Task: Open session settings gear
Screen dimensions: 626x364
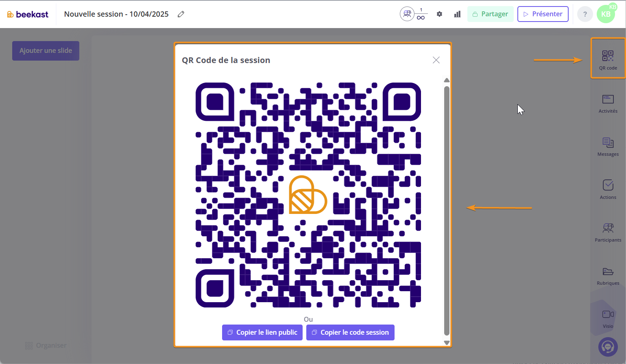Action: (439, 14)
